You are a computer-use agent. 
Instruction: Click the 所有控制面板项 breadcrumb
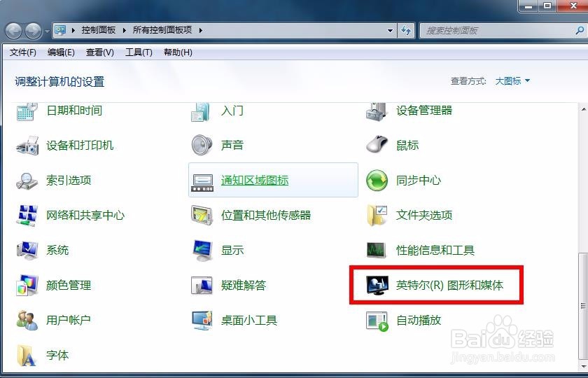tap(162, 30)
